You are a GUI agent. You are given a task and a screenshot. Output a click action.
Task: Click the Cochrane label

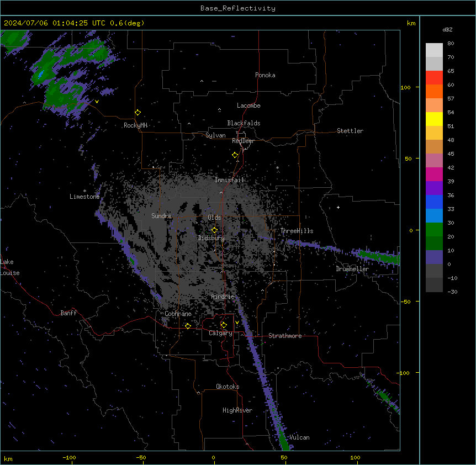178,314
